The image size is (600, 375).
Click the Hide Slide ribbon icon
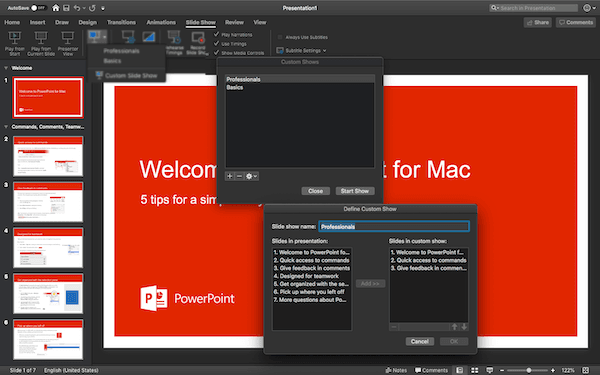point(149,37)
